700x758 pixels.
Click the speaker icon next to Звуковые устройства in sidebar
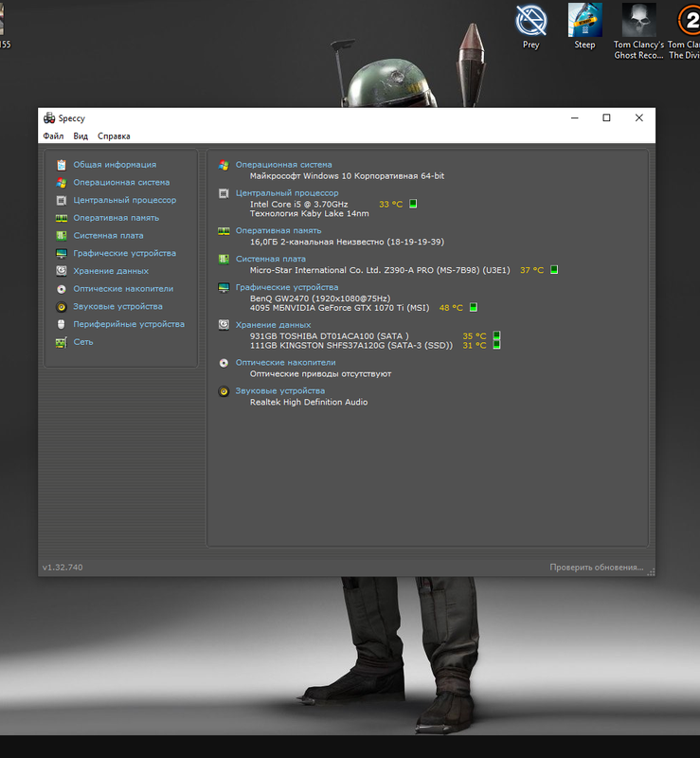[62, 306]
